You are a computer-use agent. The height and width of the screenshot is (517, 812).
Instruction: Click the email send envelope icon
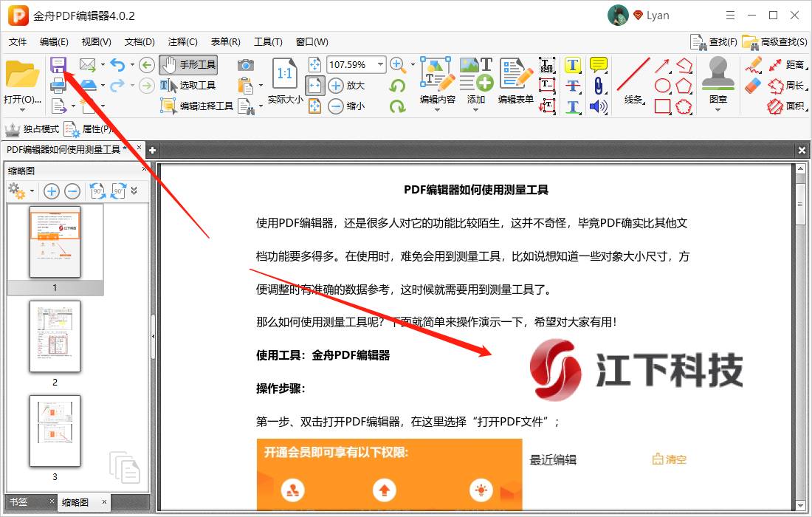tap(88, 65)
